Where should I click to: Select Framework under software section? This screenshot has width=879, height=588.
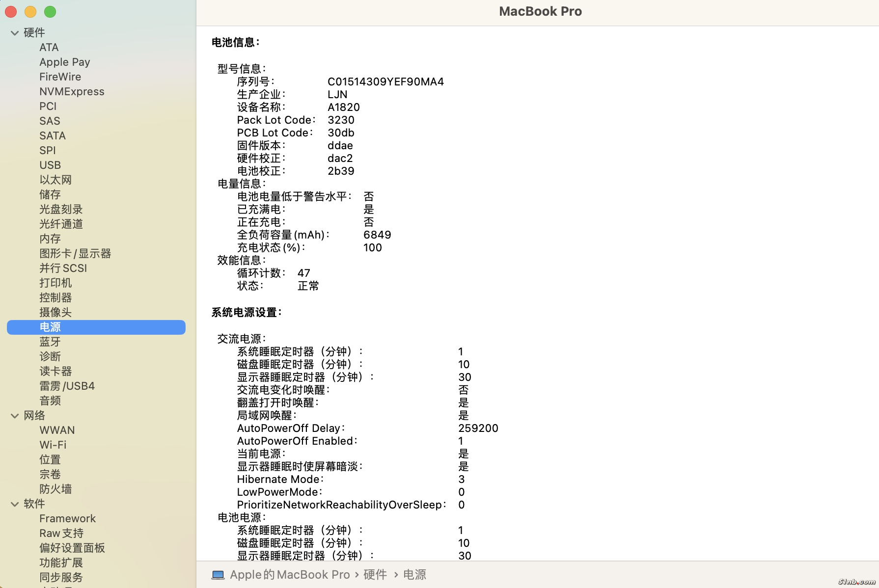click(x=67, y=518)
